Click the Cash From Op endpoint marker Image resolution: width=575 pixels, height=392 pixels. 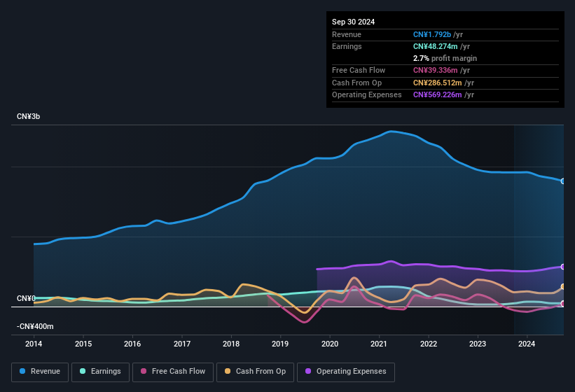(563, 287)
